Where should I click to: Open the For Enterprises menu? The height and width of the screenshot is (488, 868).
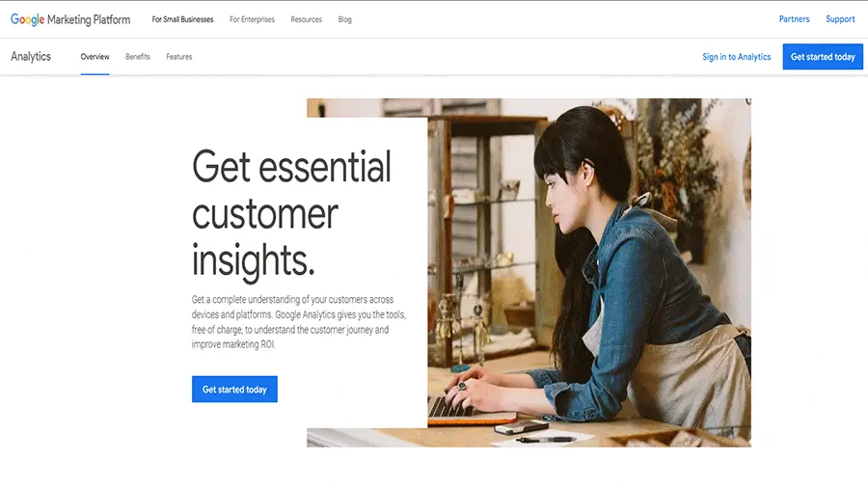[252, 19]
